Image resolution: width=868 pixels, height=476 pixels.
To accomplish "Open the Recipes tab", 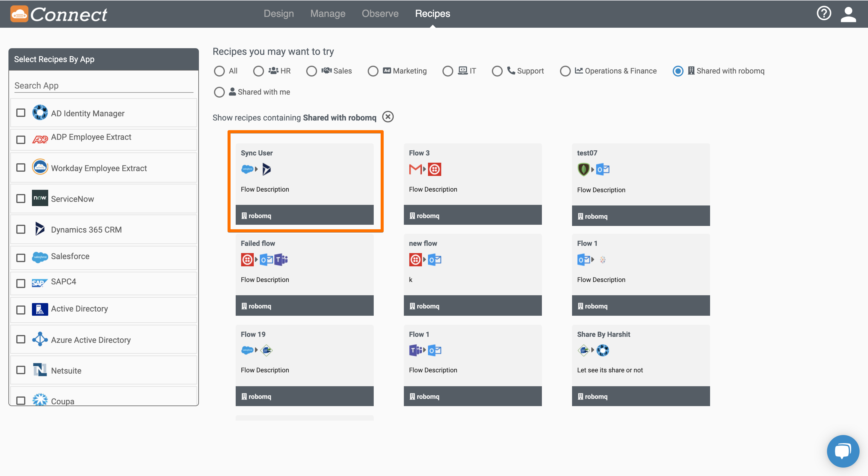I will [432, 14].
